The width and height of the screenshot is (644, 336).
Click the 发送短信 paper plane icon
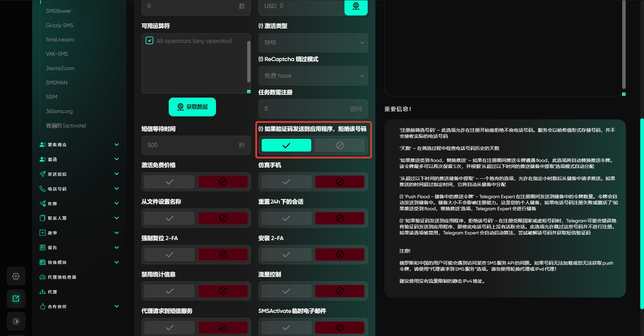pos(43,174)
